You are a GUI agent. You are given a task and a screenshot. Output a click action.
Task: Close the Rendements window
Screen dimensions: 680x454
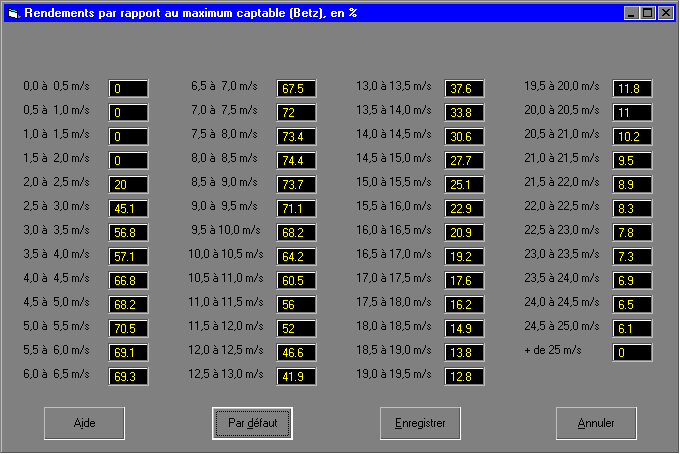coord(665,13)
